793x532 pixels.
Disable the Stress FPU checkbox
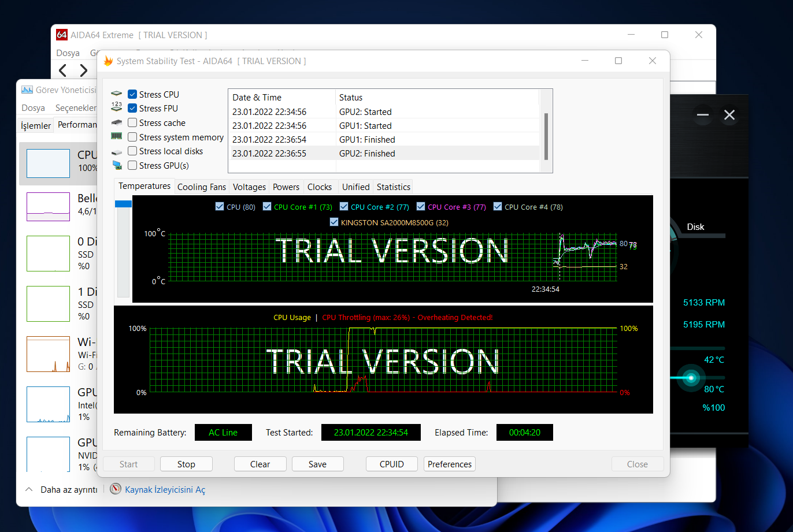[132, 108]
